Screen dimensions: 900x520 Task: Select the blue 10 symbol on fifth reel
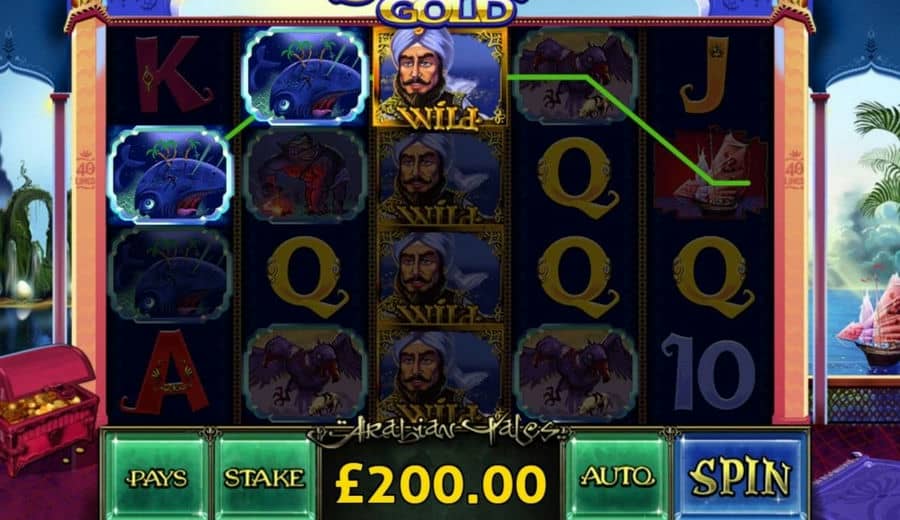pyautogui.click(x=708, y=372)
